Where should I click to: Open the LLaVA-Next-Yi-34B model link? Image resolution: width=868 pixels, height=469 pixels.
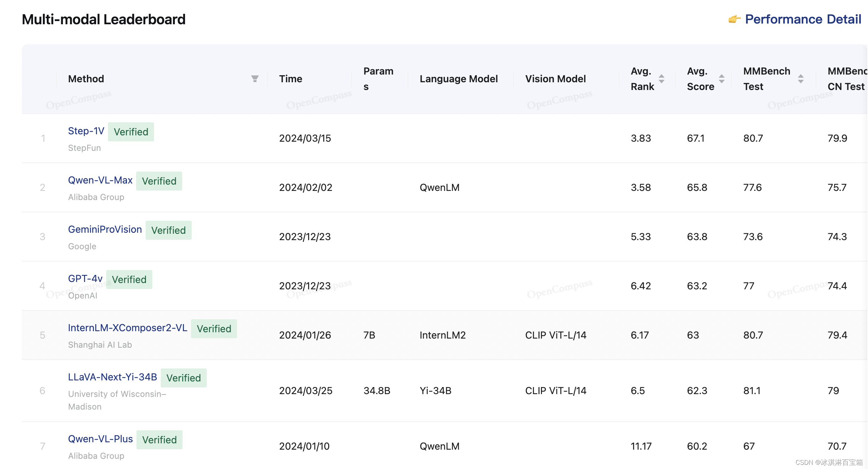[113, 377]
